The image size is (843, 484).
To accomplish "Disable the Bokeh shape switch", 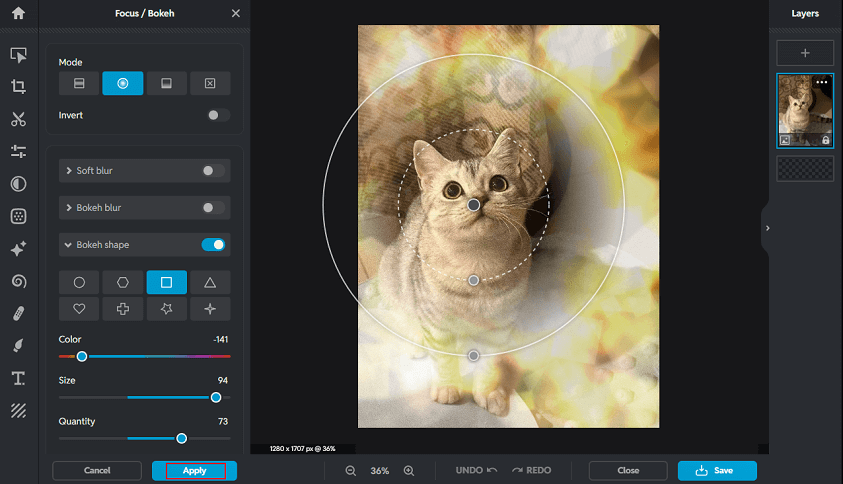I will (x=213, y=245).
